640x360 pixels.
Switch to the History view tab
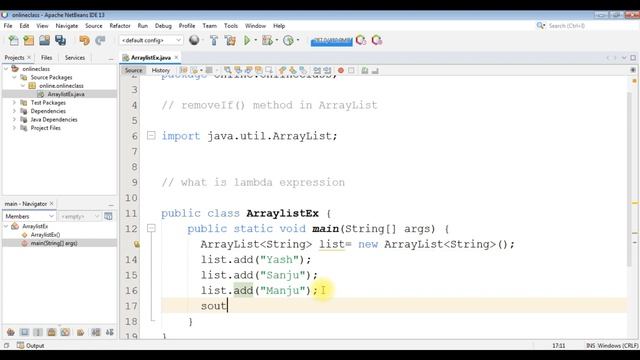tap(160, 70)
